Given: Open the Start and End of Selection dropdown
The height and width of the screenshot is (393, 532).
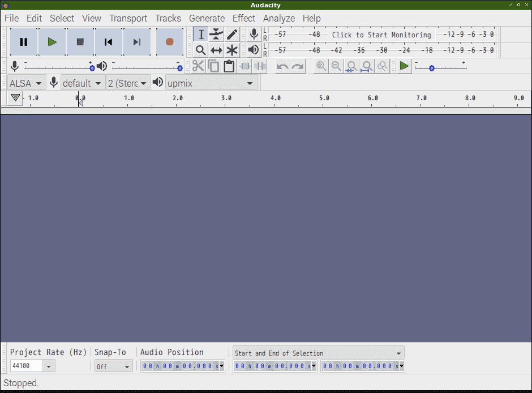Looking at the screenshot, I should pyautogui.click(x=318, y=353).
